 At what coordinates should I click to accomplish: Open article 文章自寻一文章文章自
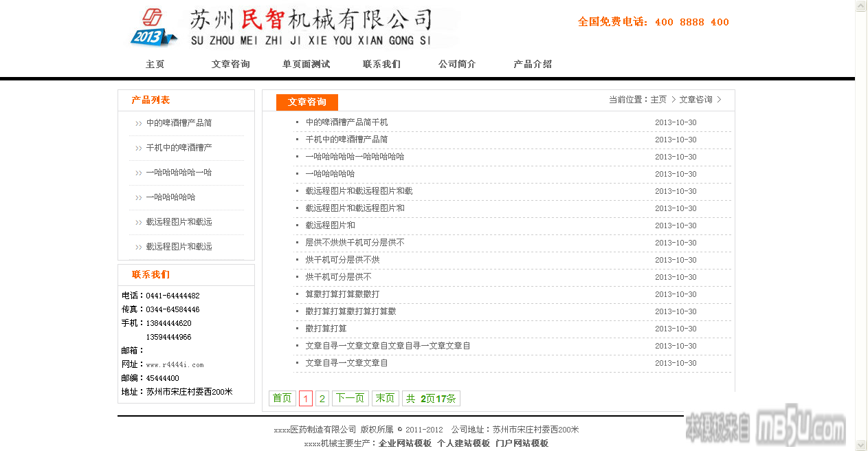coord(346,363)
